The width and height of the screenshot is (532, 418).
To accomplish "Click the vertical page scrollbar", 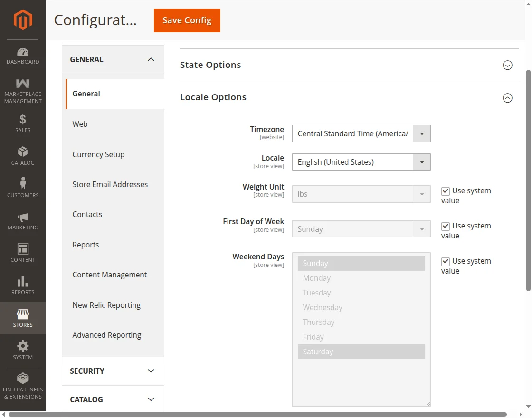I will [x=528, y=180].
